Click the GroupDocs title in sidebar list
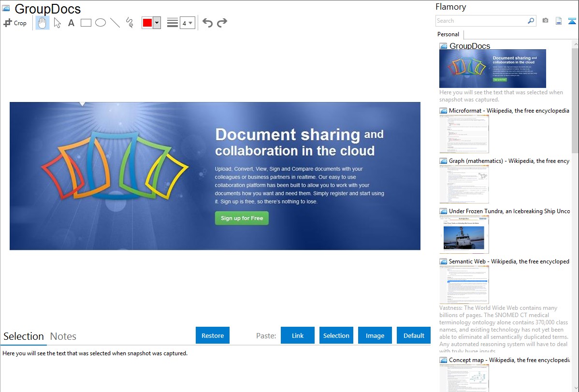 coord(470,46)
